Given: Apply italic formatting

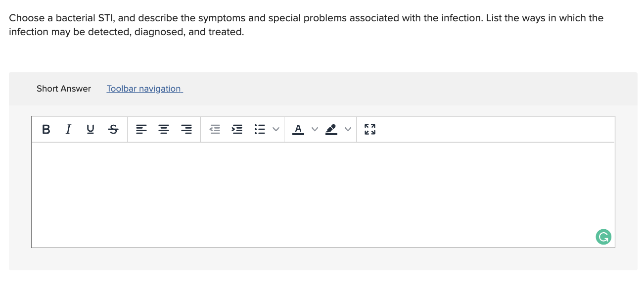Looking at the screenshot, I should click(x=68, y=129).
